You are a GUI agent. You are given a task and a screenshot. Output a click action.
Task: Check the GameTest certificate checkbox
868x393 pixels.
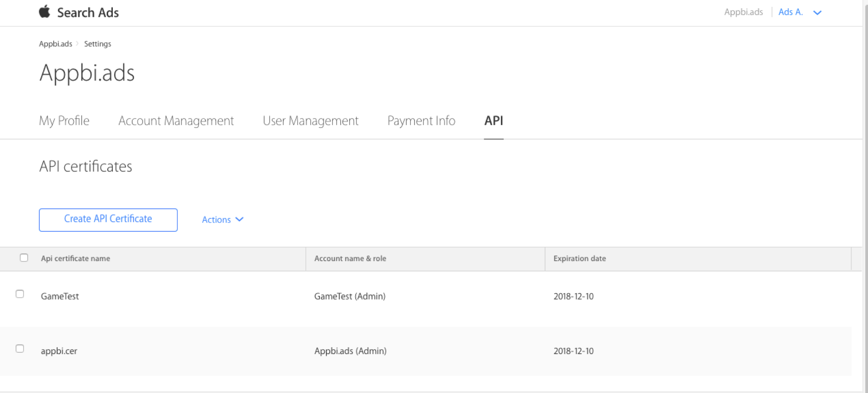20,294
